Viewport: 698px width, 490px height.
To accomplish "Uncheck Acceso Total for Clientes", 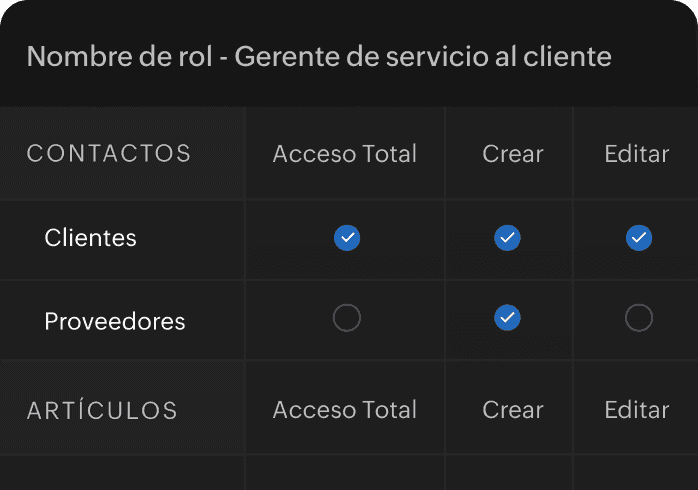I will (x=347, y=238).
